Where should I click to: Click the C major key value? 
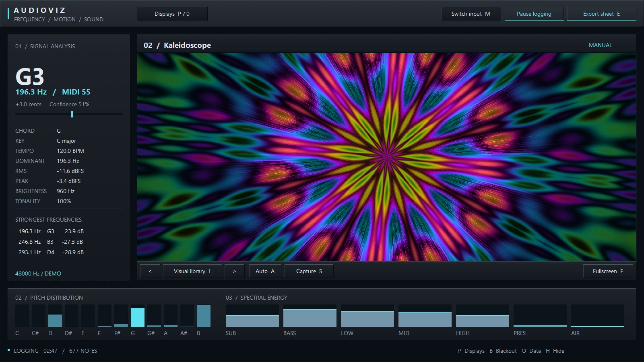[66, 141]
